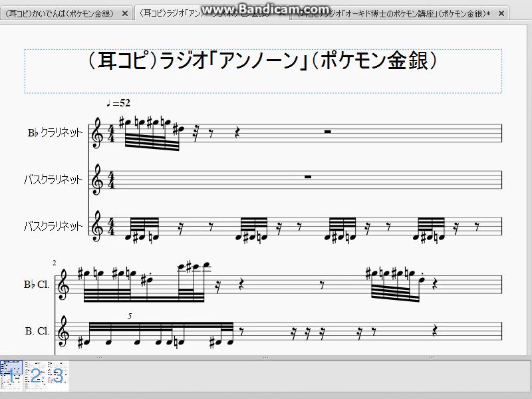Image resolution: width=532 pixels, height=399 pixels.
Task: Switch to the かいでんぱ score tab
Action: (x=60, y=13)
